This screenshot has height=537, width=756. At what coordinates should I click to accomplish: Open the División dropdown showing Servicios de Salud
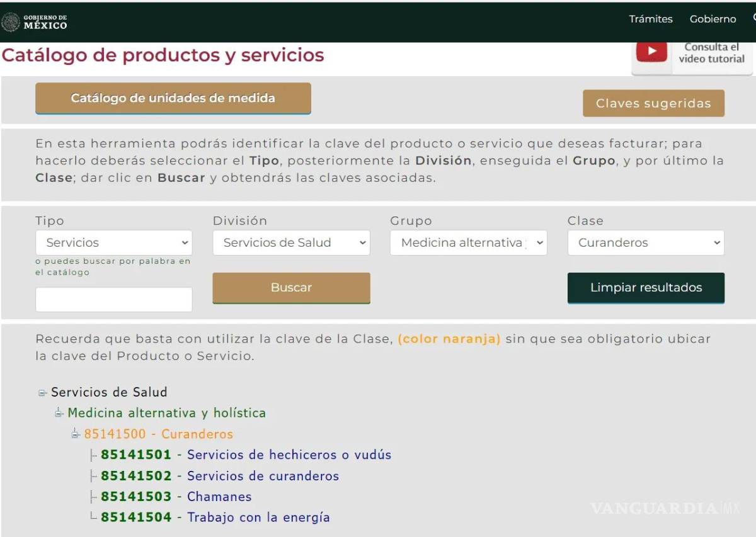(291, 242)
